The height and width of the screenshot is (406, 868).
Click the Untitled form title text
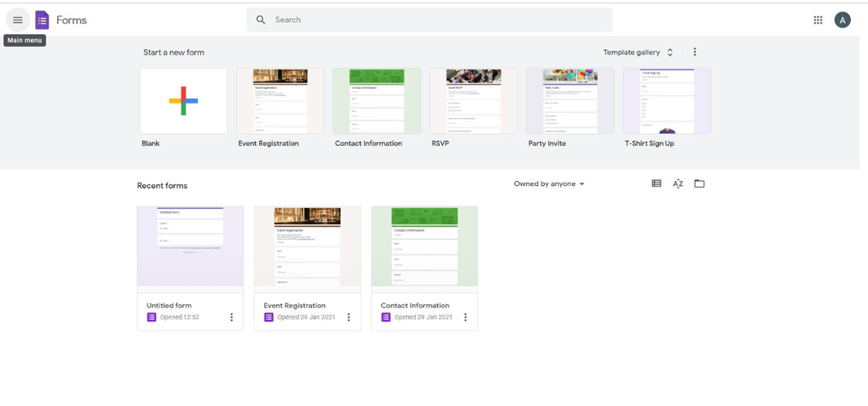[169, 305]
